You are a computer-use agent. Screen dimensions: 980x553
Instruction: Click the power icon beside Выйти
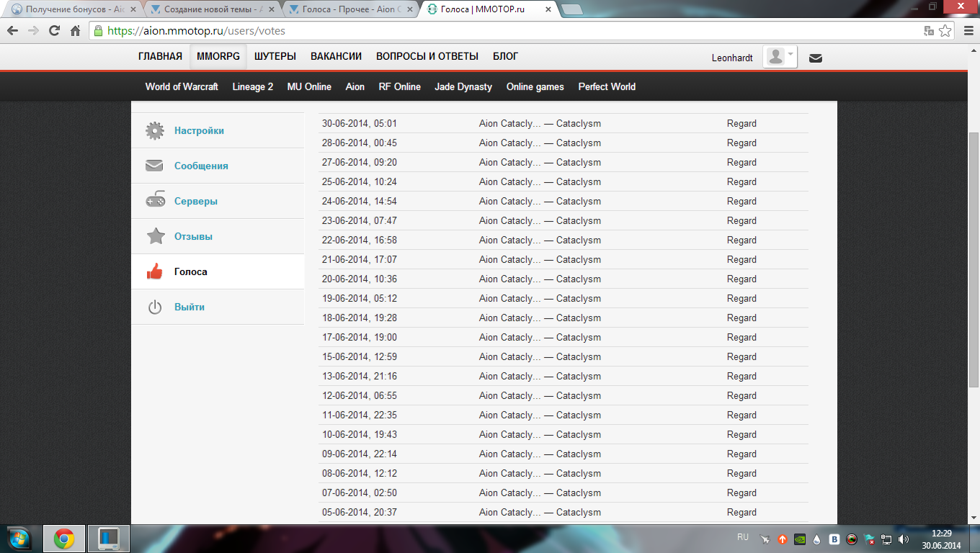(155, 307)
